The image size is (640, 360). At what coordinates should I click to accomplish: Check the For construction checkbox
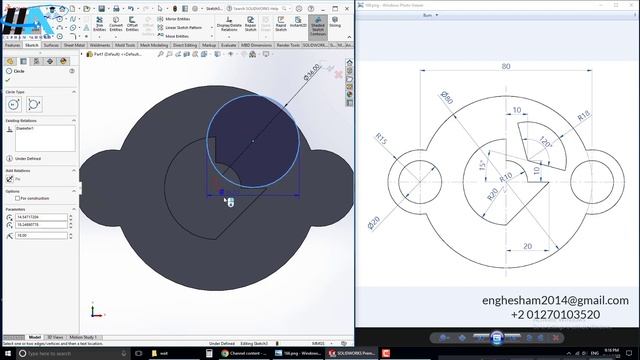[18, 198]
